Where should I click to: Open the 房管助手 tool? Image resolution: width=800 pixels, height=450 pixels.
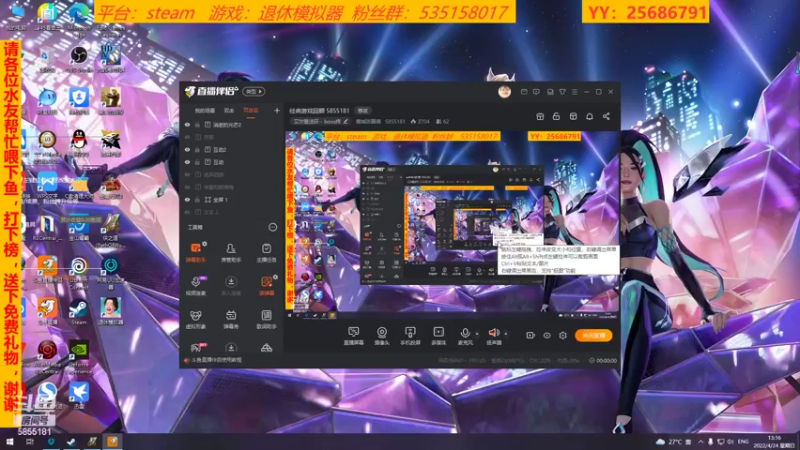(x=231, y=252)
